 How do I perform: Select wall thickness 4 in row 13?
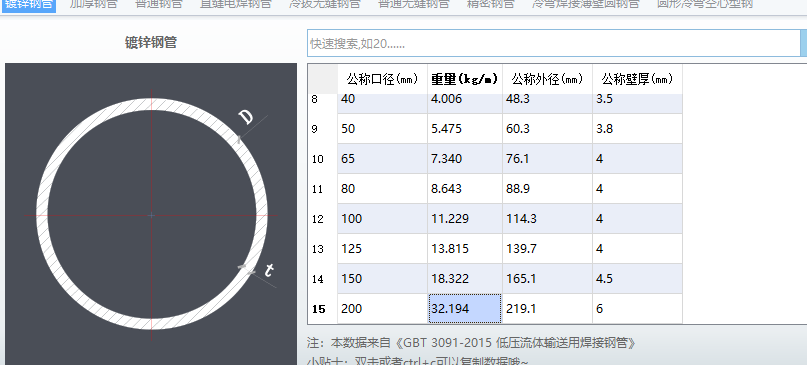click(638, 249)
